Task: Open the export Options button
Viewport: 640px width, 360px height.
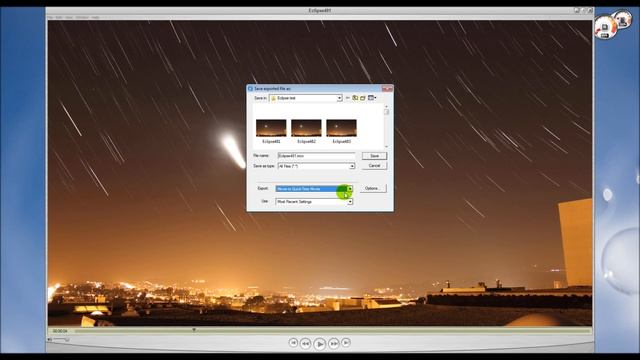Action: [x=372, y=188]
